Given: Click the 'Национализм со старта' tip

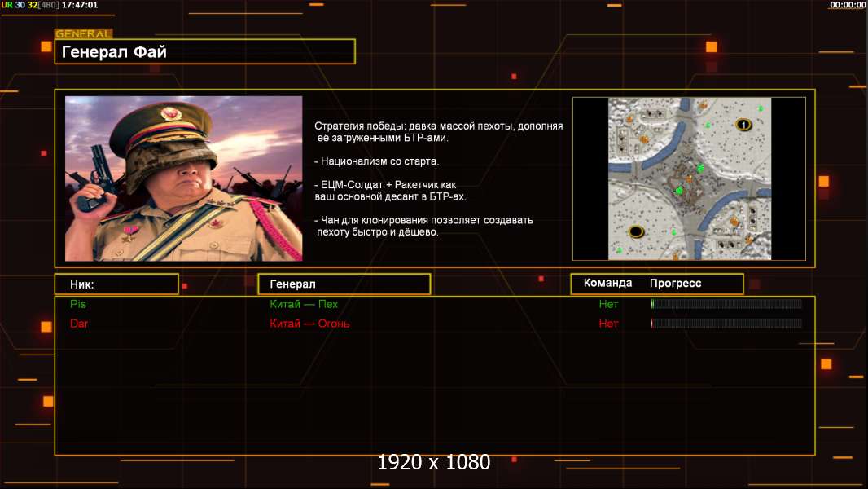Looking at the screenshot, I should point(376,161).
